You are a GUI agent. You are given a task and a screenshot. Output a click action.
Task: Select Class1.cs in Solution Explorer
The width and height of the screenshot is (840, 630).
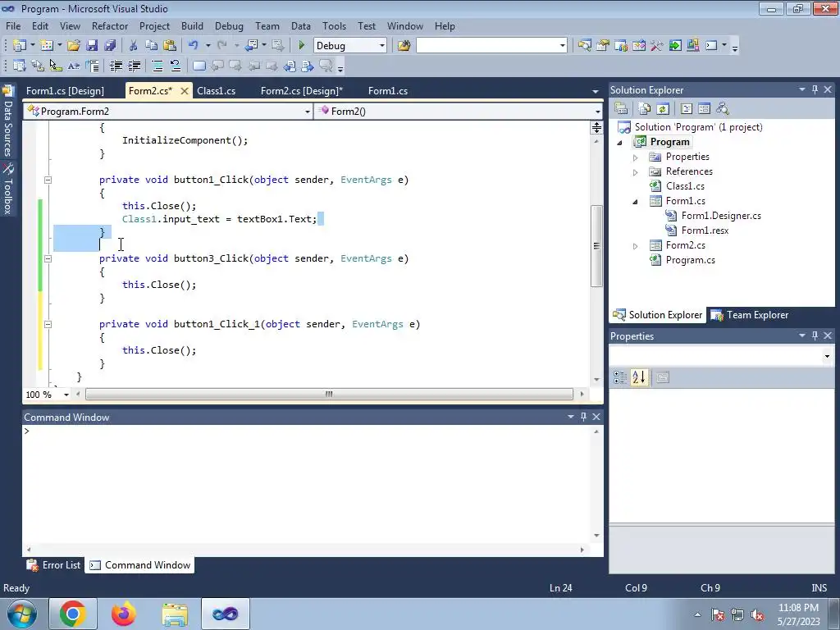[x=685, y=186]
